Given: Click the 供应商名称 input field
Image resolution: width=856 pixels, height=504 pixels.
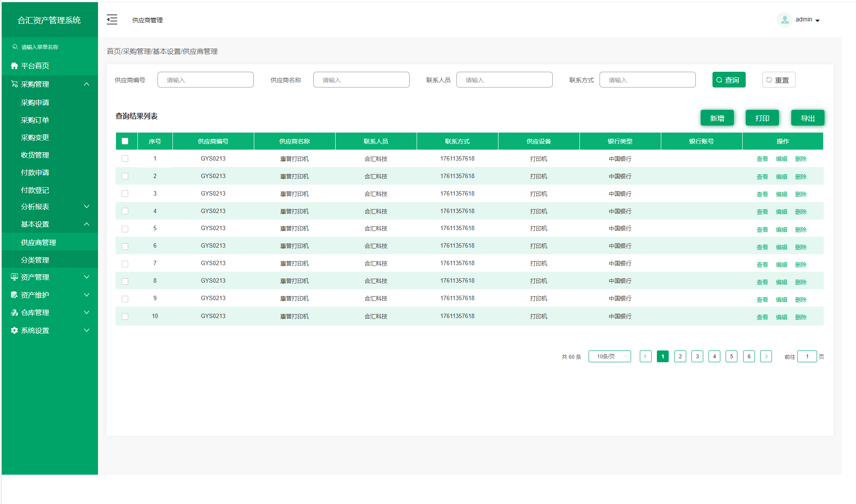Looking at the screenshot, I should point(361,80).
